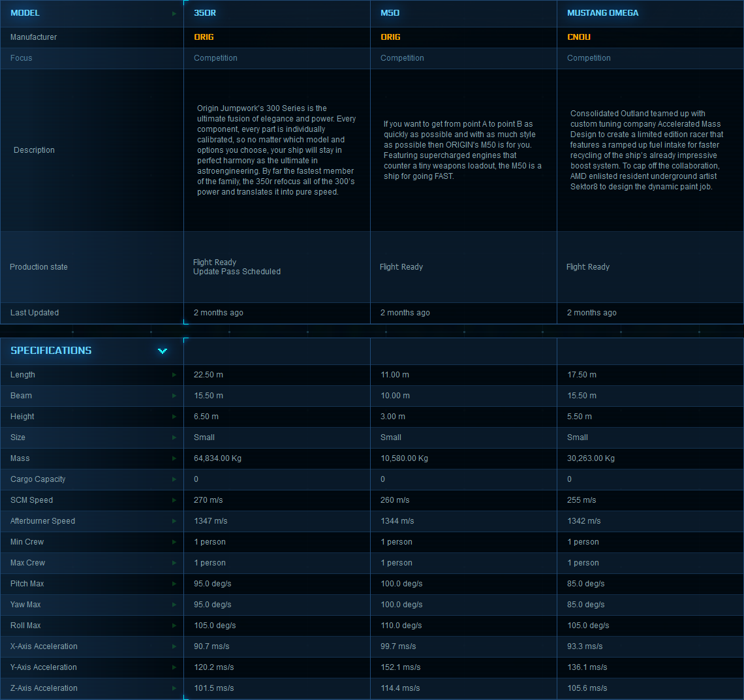Screen dimensions: 744x700
Task: Click the arrow icon beside Cargo Capacity
Action: click(x=174, y=479)
